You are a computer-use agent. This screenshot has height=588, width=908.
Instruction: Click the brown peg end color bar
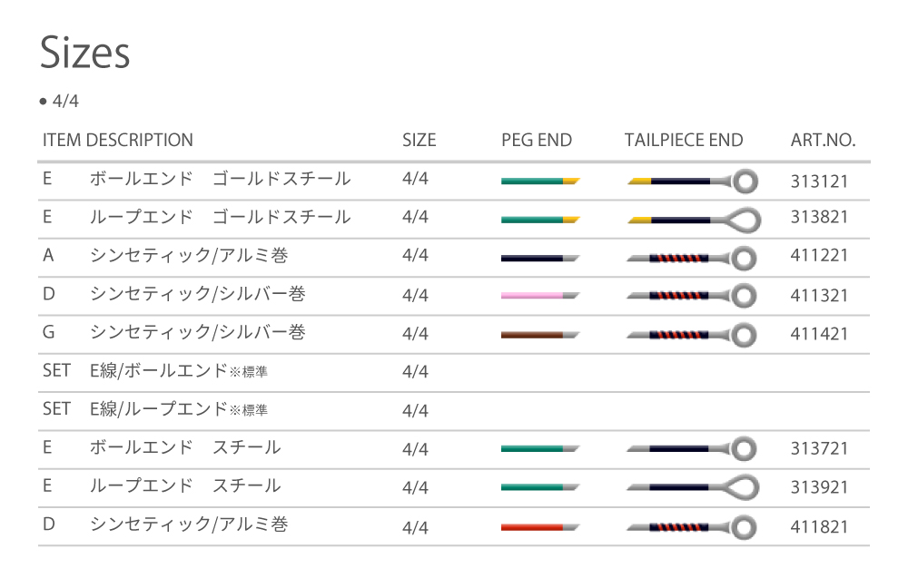(540, 334)
